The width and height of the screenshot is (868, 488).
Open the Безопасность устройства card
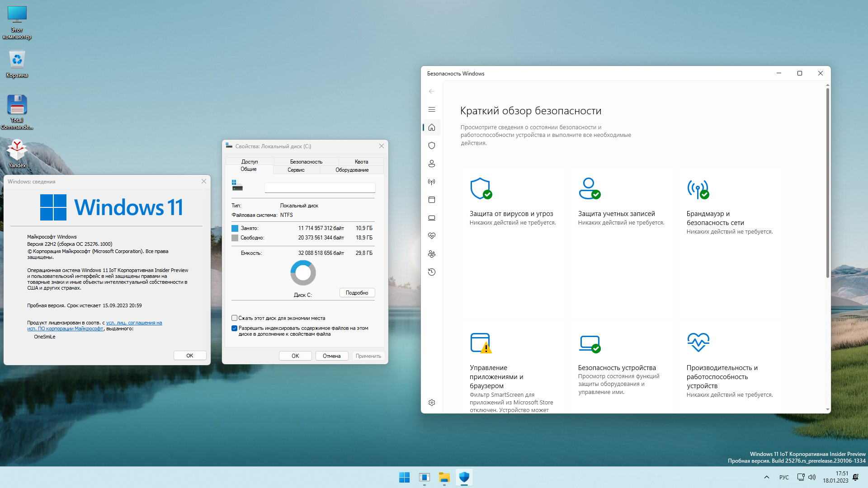point(622,368)
